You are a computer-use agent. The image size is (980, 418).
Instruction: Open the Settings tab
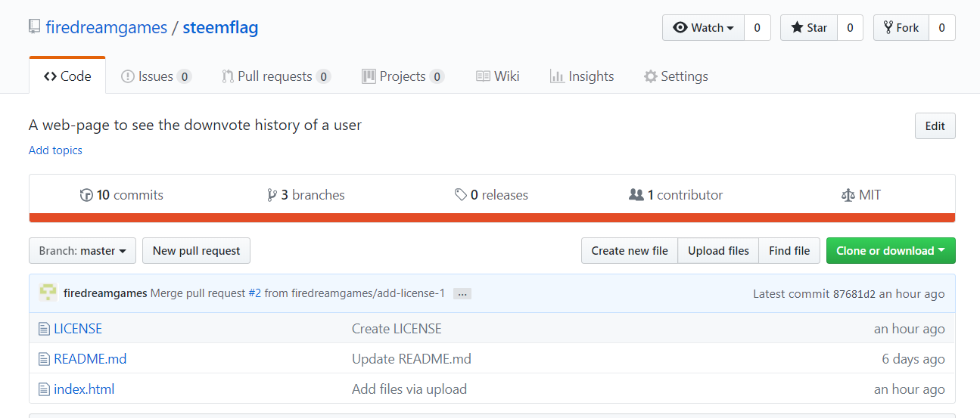[676, 76]
